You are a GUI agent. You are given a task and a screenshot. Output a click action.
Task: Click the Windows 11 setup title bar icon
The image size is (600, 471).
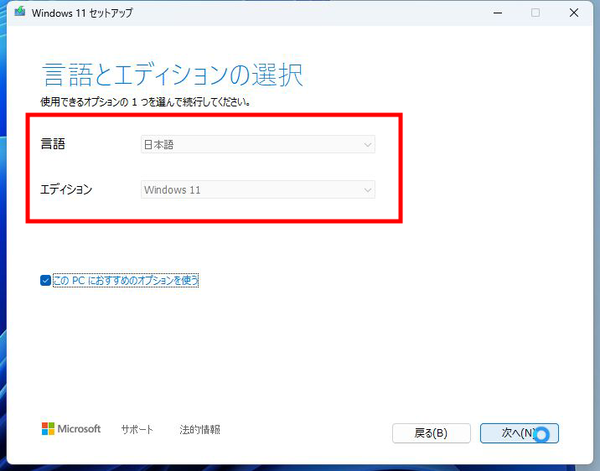pyautogui.click(x=20, y=12)
